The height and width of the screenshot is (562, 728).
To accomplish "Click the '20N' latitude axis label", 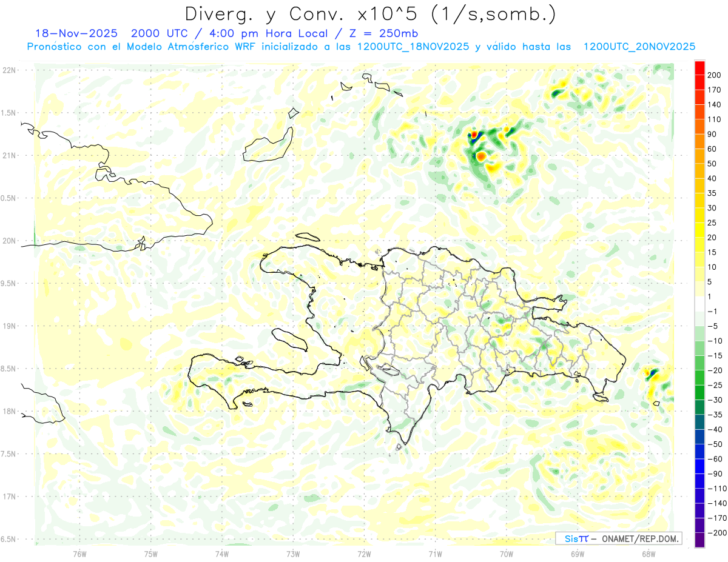I will [8, 241].
